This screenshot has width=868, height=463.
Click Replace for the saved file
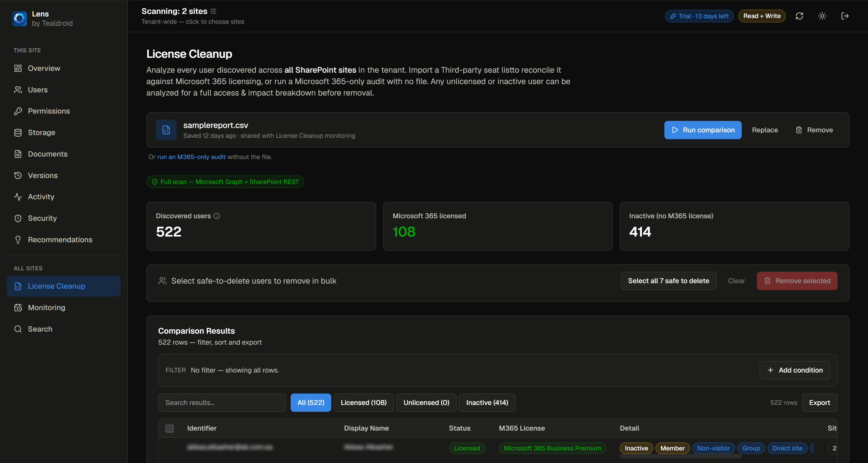765,130
